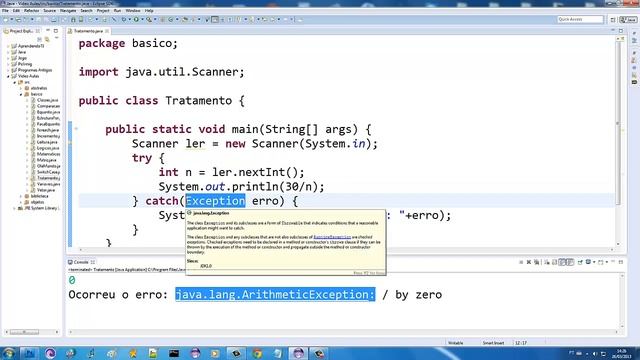Open the New wizard dropdown arrow
The height and width of the screenshot is (360, 640).
[x=11, y=19]
